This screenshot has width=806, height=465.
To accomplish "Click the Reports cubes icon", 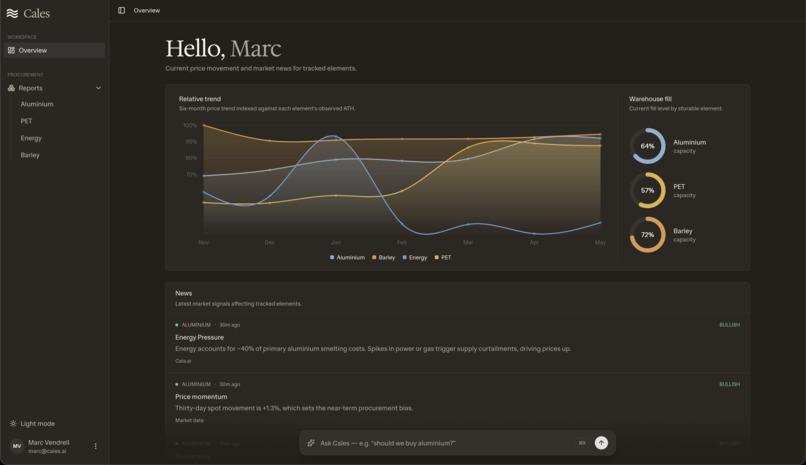I will pos(11,88).
